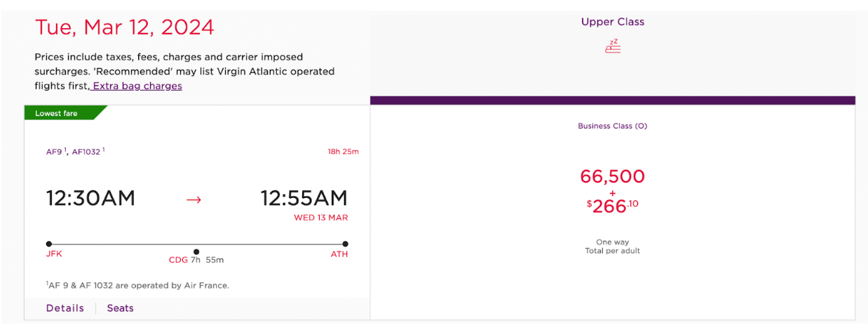Click the $266.10 taxes amount
The width and height of the screenshot is (868, 330).
[x=613, y=206]
